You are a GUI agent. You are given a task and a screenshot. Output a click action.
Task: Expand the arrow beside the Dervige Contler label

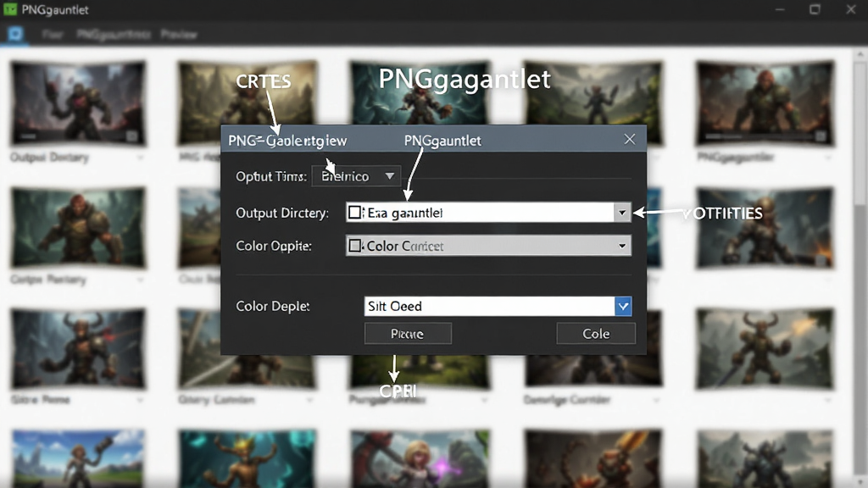point(656,400)
